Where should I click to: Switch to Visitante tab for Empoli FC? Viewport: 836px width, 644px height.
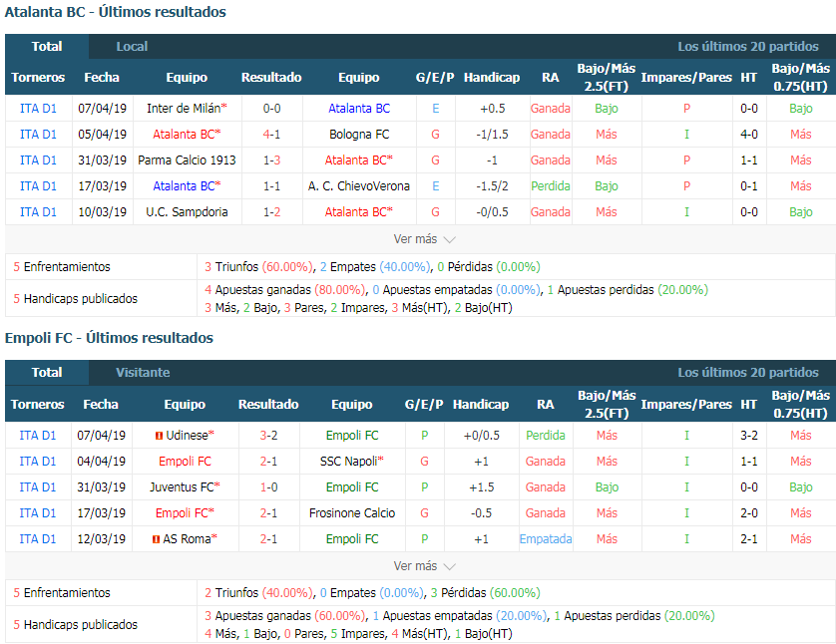tap(143, 372)
